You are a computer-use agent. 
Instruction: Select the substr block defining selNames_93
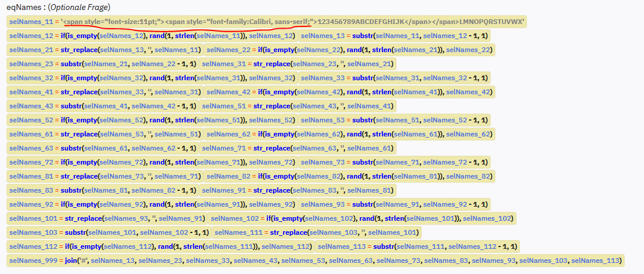tap(395, 204)
